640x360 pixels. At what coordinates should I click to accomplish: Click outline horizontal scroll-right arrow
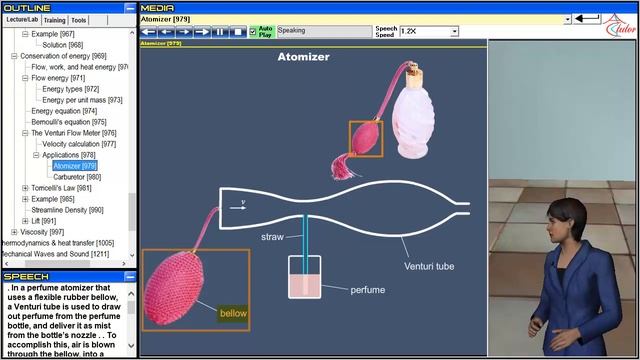click(124, 264)
